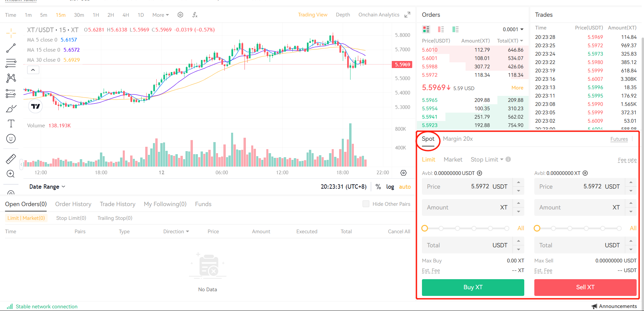Switch to the Order History tab

click(73, 204)
